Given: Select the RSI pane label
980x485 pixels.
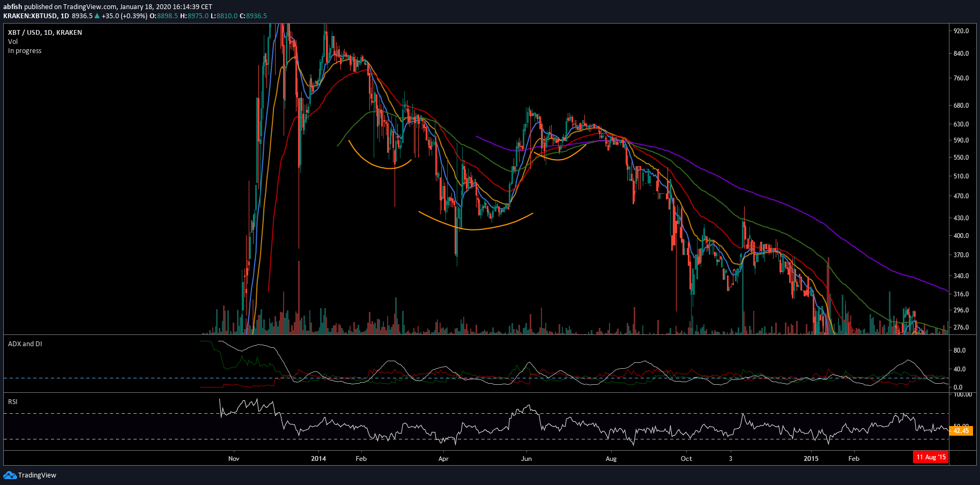Looking at the screenshot, I should 13,402.
